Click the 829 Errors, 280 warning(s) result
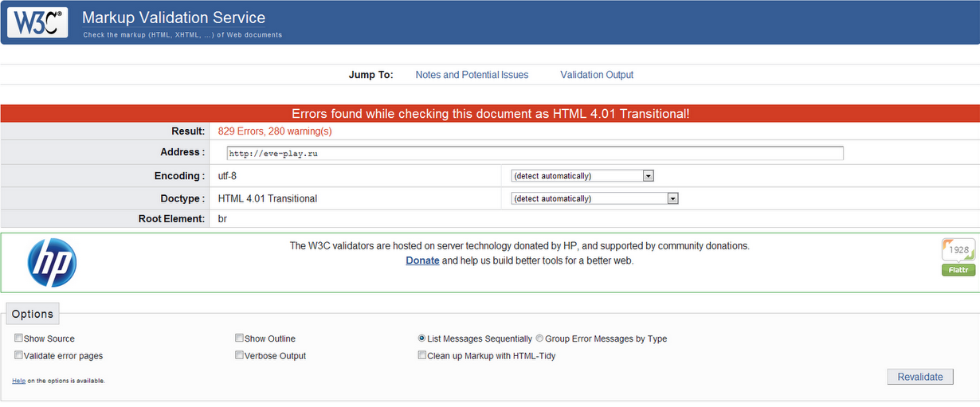Screen dimensions: 980x407 click(275, 131)
